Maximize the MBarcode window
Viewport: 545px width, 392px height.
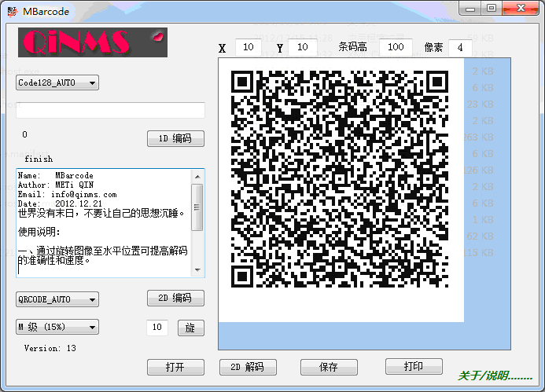[x=492, y=9]
